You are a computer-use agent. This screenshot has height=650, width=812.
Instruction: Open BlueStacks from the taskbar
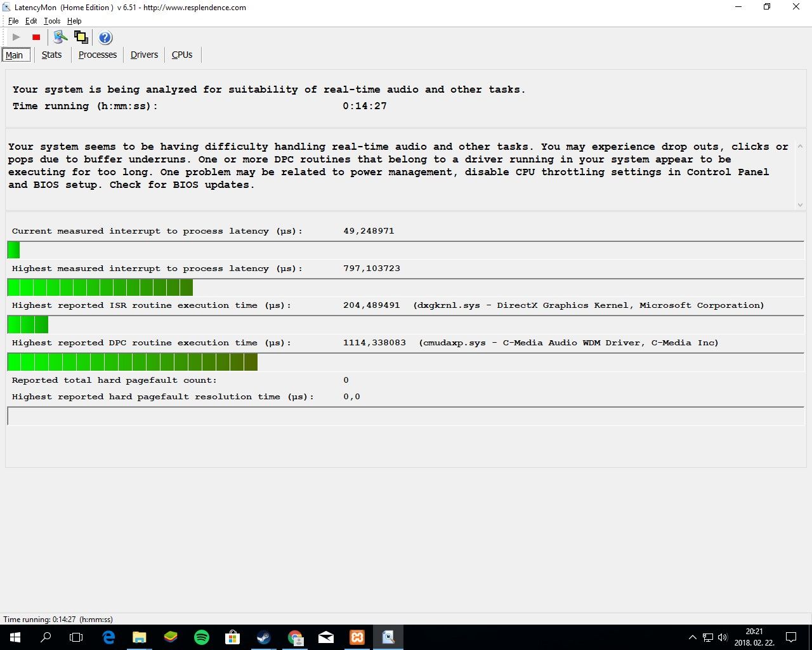pyautogui.click(x=171, y=637)
